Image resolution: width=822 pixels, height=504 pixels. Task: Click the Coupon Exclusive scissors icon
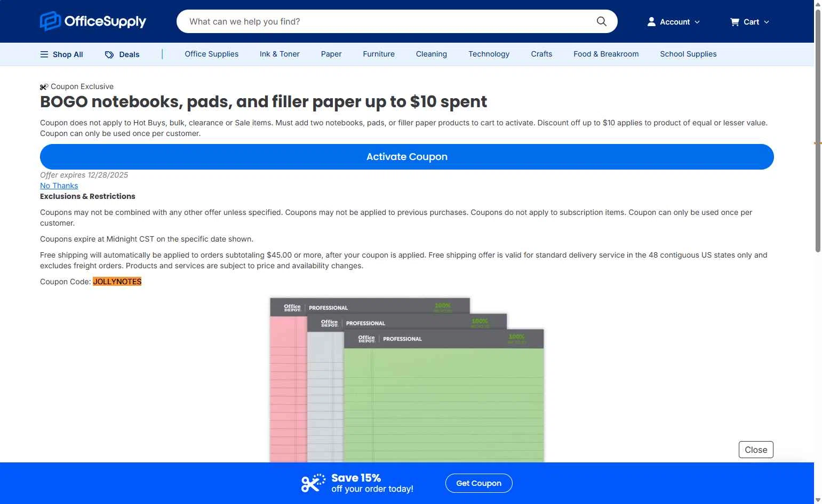click(x=44, y=87)
